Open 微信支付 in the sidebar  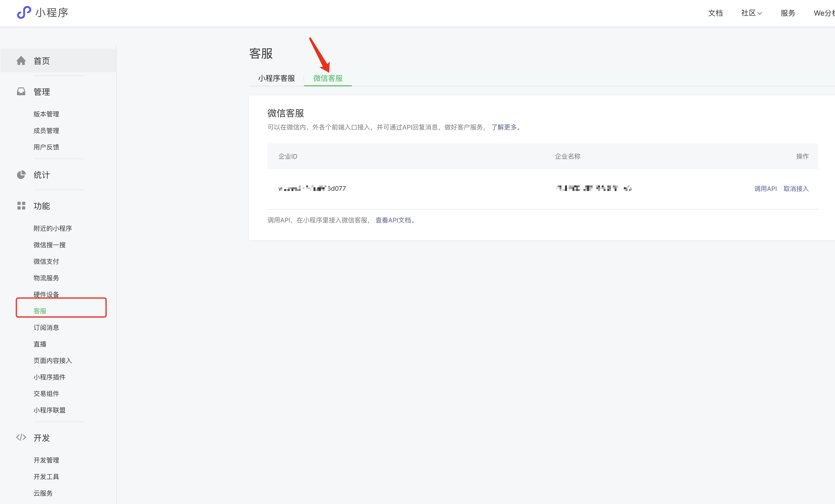[46, 261]
